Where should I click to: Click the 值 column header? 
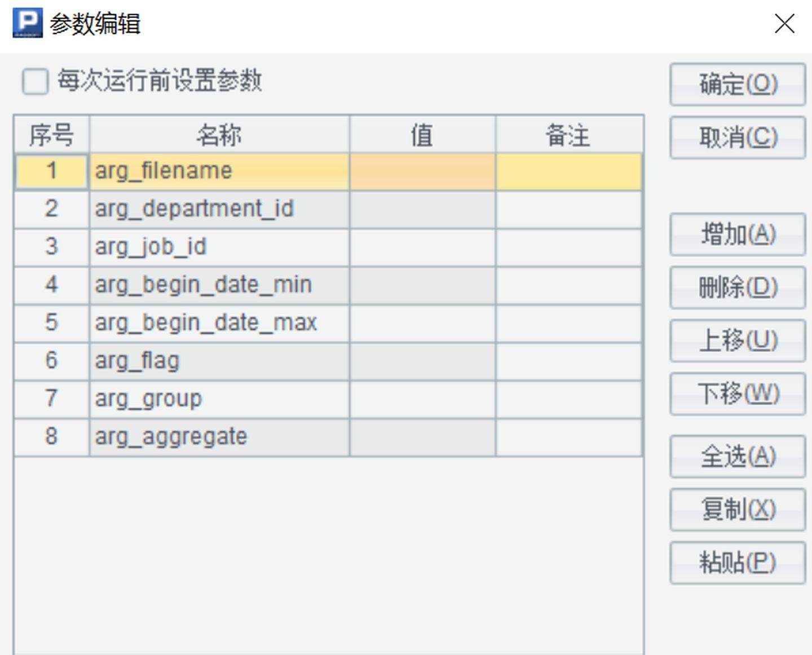pos(422,135)
